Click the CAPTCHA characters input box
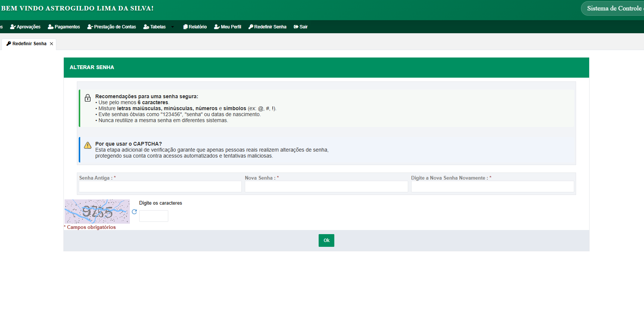Image resolution: width=644 pixels, height=323 pixels. (154, 216)
